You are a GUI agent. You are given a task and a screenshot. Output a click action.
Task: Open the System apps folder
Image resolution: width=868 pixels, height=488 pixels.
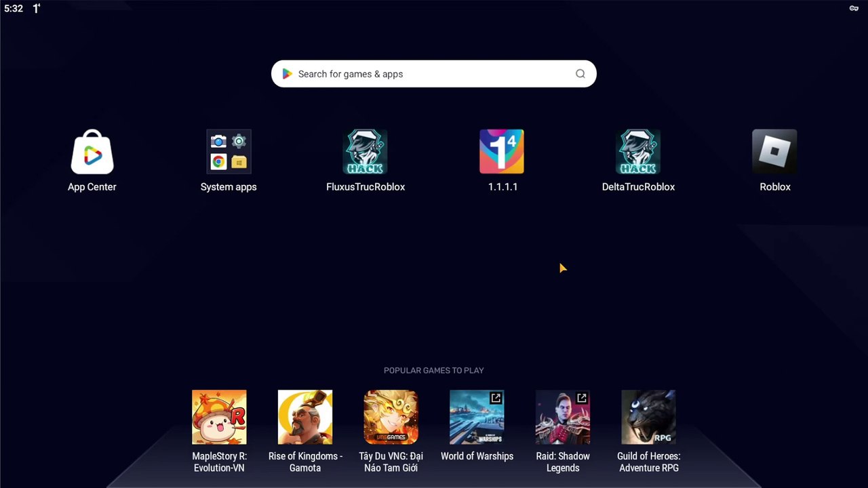pyautogui.click(x=229, y=152)
